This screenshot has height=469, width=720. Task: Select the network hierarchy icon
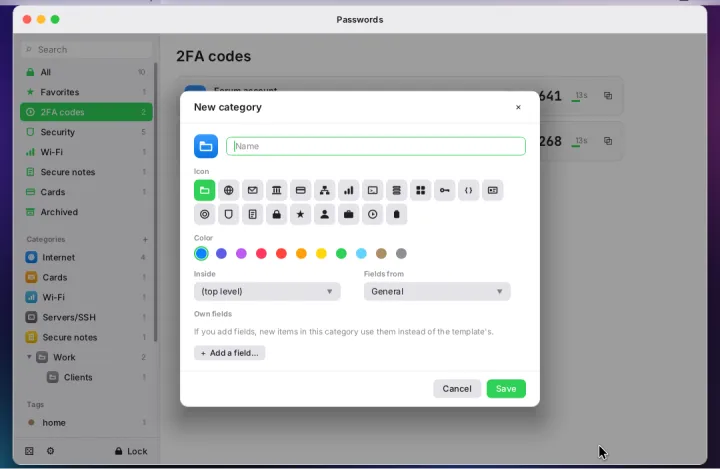[x=325, y=190]
